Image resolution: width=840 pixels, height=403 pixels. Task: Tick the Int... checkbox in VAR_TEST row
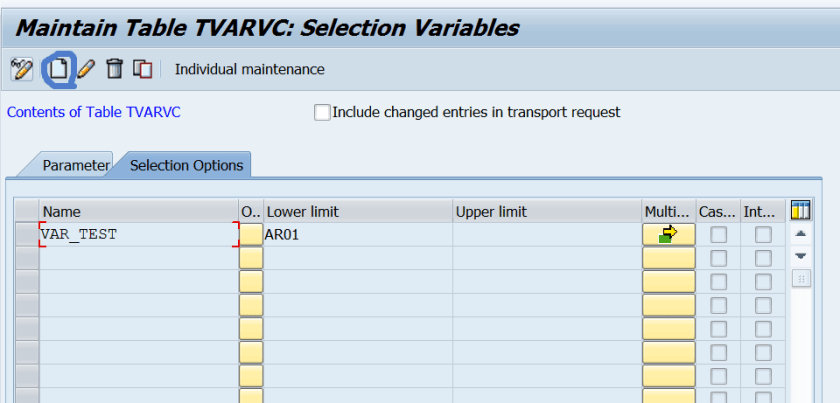click(x=763, y=235)
